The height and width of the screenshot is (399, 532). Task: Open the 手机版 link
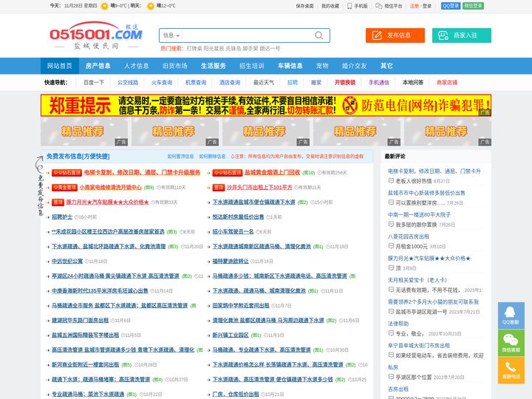(x=358, y=6)
